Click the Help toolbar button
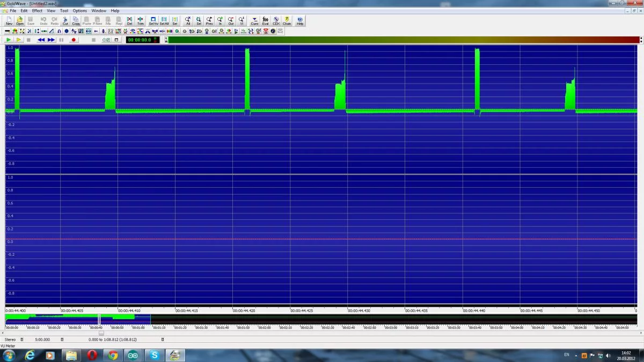 300,21
